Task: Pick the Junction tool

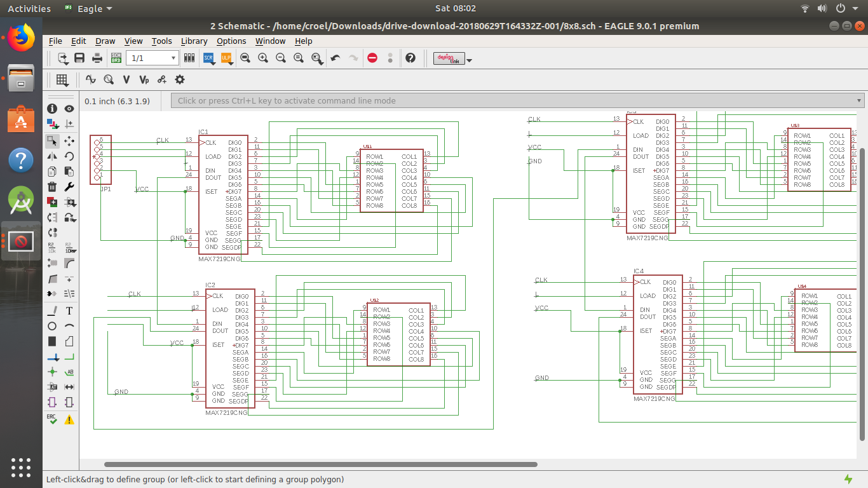Action: click(52, 372)
